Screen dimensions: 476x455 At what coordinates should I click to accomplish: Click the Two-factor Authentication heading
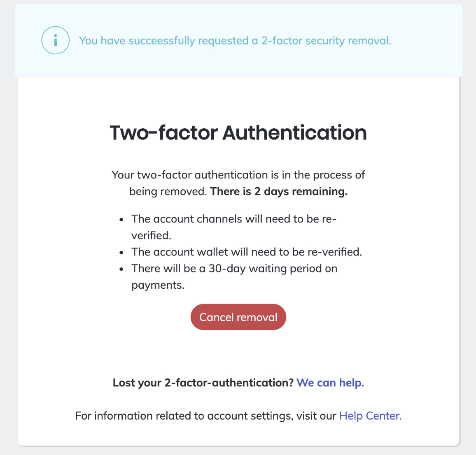click(x=238, y=132)
